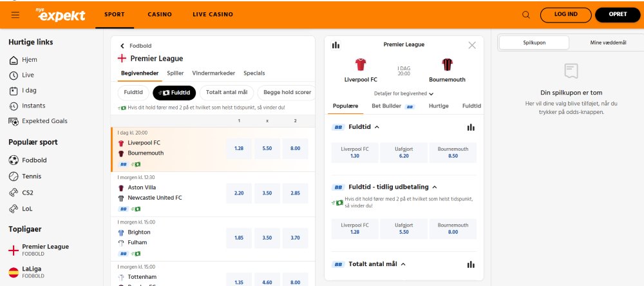Open Premier League in Topligaer list
Viewport: 644px width, 286px height.
[45, 250]
